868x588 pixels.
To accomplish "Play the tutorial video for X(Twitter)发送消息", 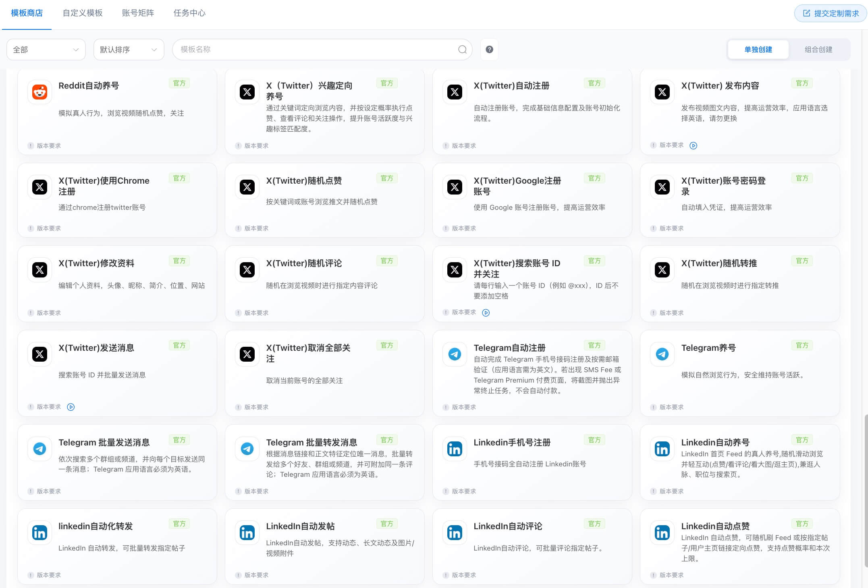I will click(71, 407).
